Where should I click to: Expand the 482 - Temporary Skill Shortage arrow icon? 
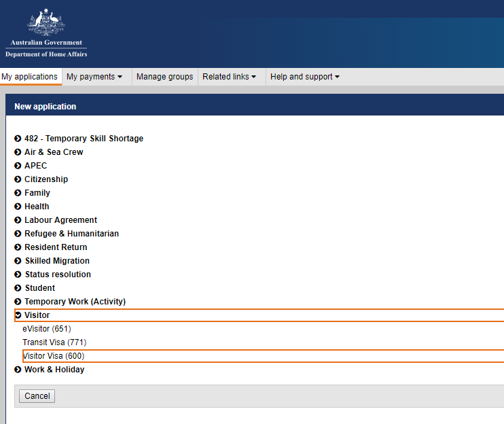click(x=18, y=139)
